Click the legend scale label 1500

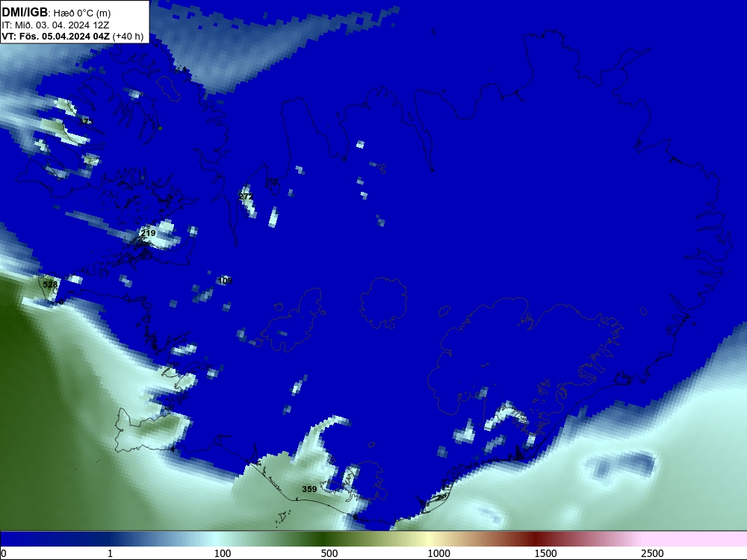pos(545,553)
